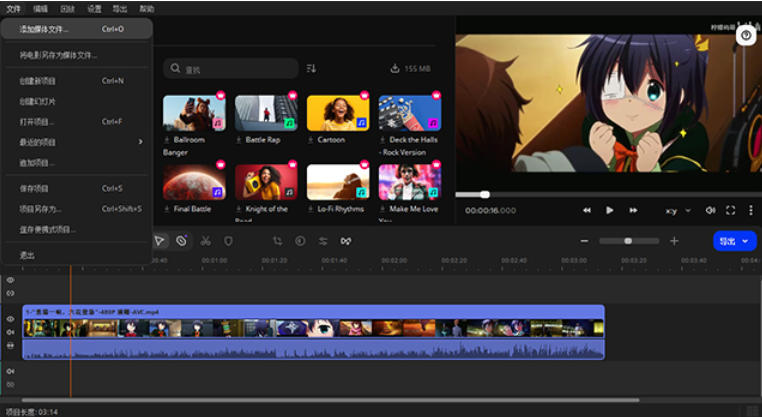Click sort order icon beside search box
Viewport: 762px width, 417px height.
tap(311, 69)
